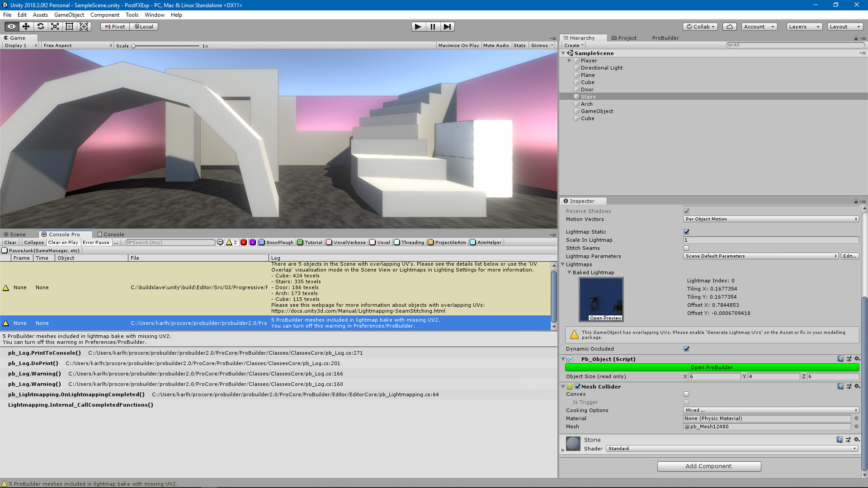Enable the Convex checkbox on Mesh Collider
The height and width of the screenshot is (488, 868).
(x=686, y=394)
